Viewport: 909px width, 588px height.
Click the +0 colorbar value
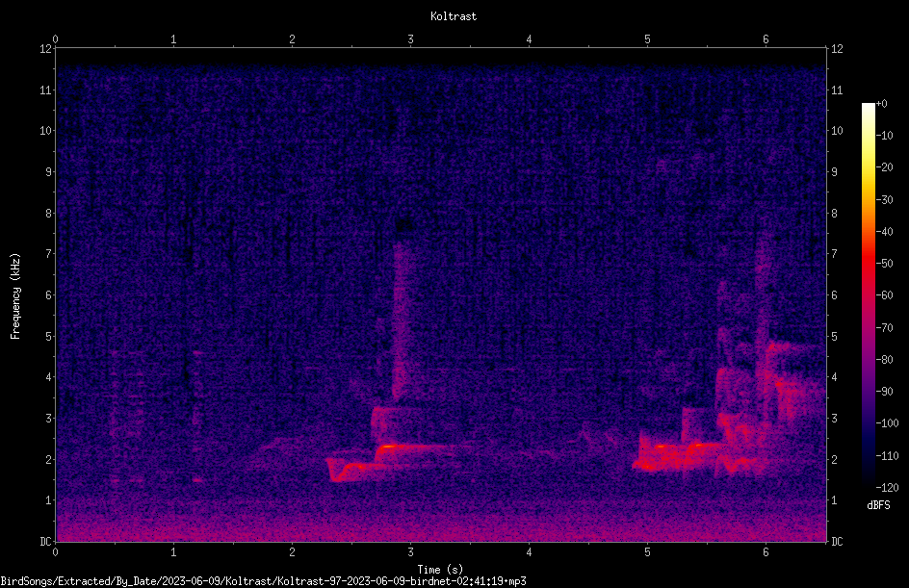(882, 104)
